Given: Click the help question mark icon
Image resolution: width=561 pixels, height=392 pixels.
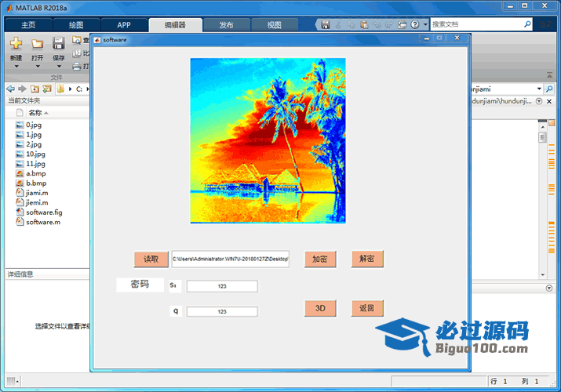Looking at the screenshot, I should coord(413,24).
